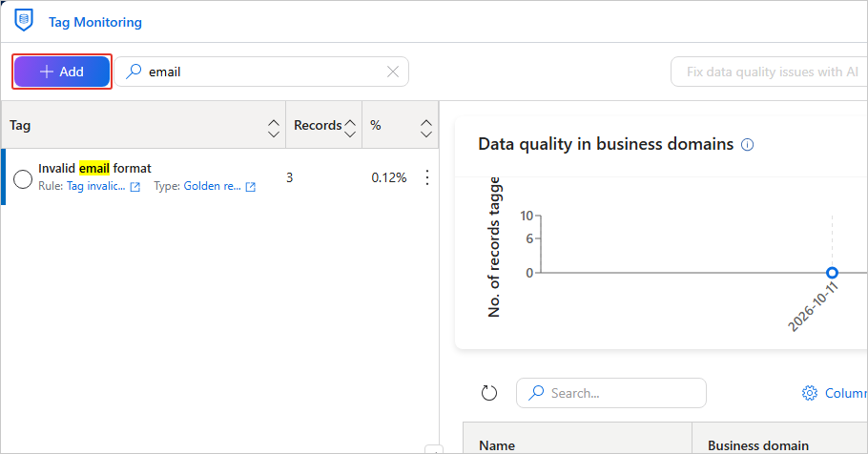This screenshot has width=868, height=454.
Task: Click the 2026-10-11 data point on the chart
Action: tap(832, 273)
